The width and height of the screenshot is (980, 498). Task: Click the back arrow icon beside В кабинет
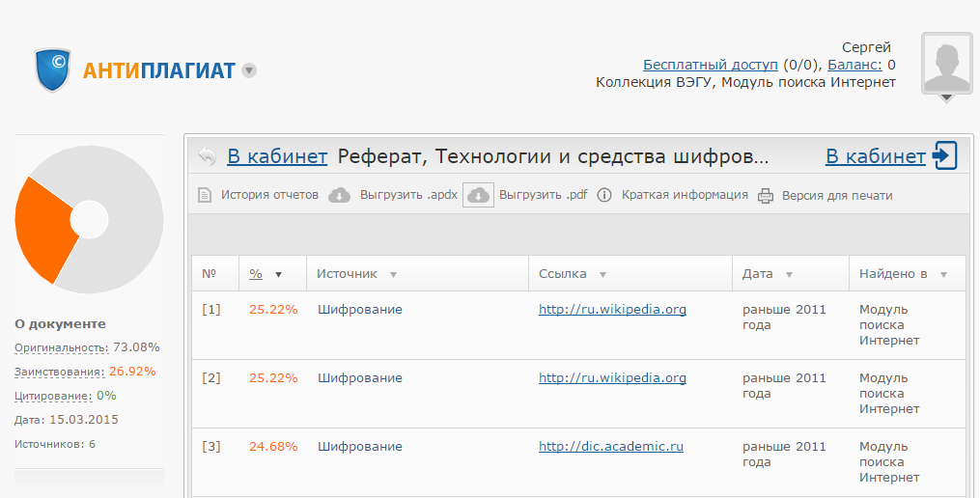207,156
